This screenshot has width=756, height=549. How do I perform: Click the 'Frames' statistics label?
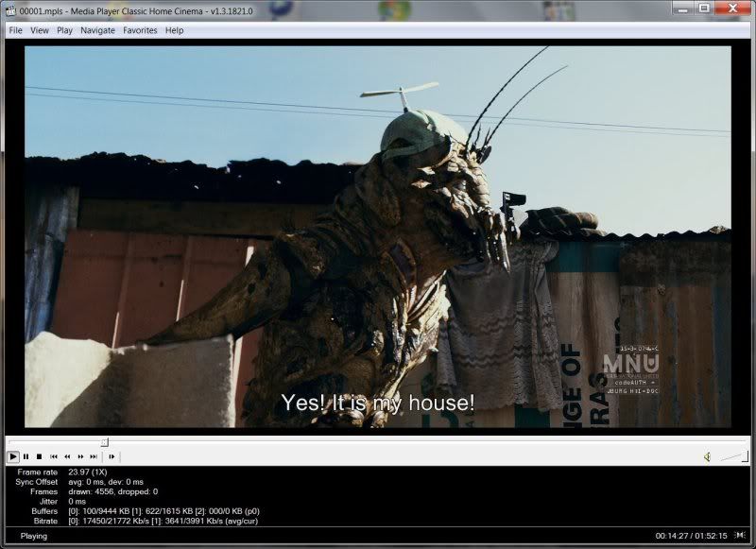[43, 491]
